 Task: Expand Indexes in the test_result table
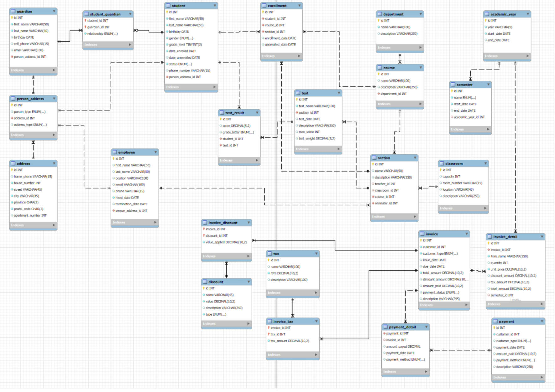257,160
